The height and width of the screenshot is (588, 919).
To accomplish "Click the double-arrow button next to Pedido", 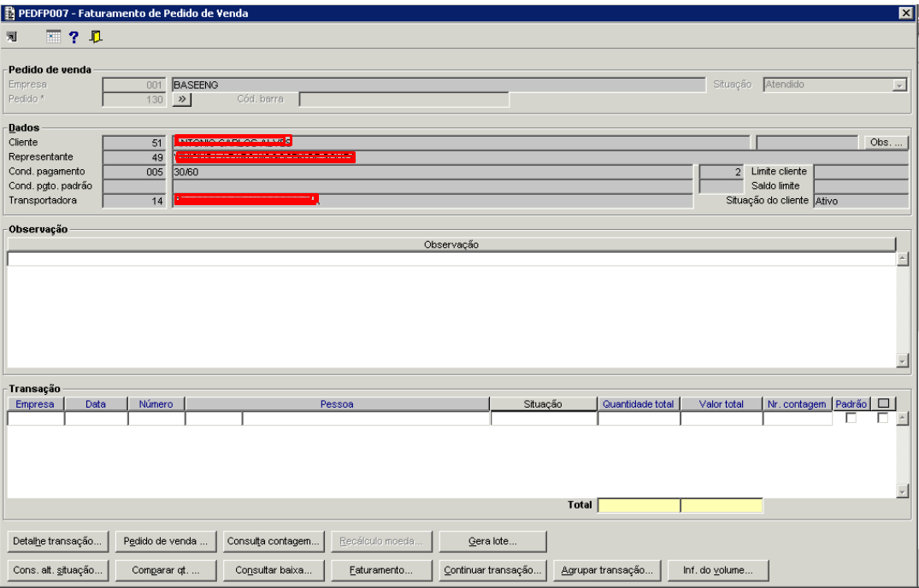I will click(x=182, y=99).
